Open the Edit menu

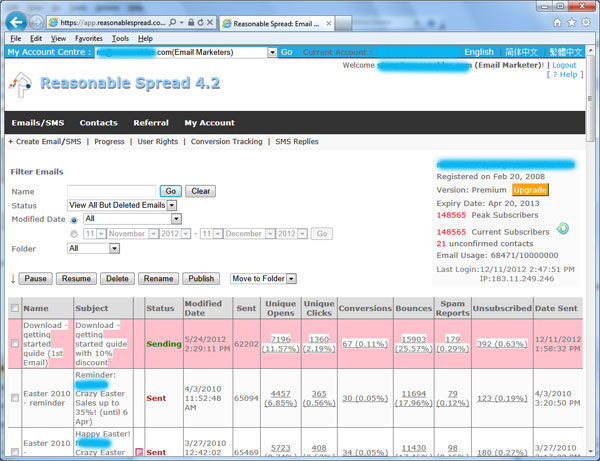[36, 39]
